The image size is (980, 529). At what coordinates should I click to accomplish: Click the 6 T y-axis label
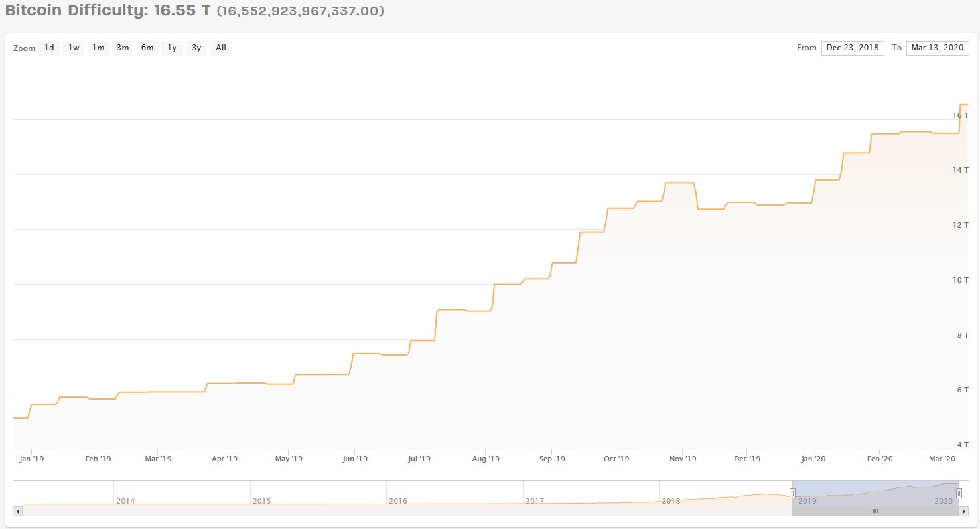962,390
